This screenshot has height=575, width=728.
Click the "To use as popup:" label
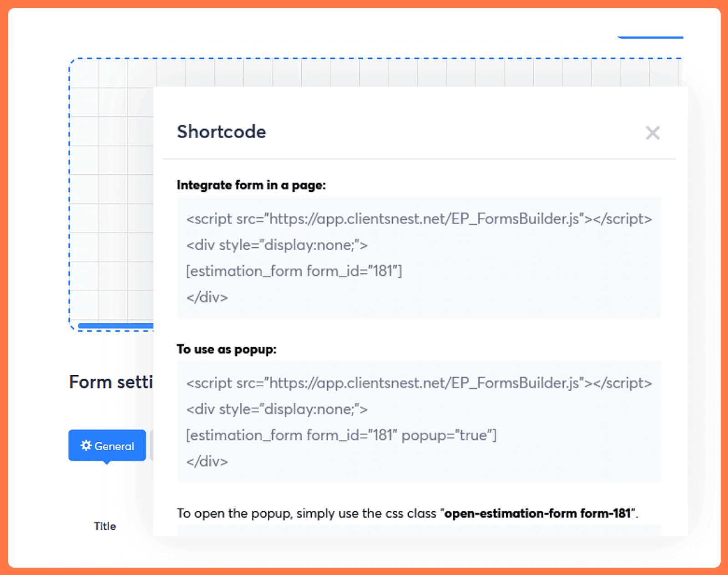[x=227, y=349]
